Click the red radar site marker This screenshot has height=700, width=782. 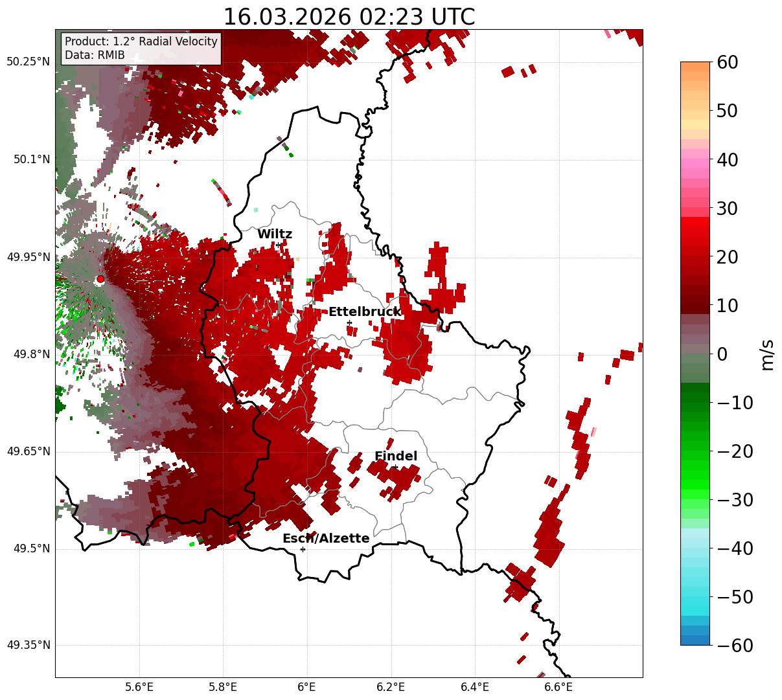click(x=100, y=279)
